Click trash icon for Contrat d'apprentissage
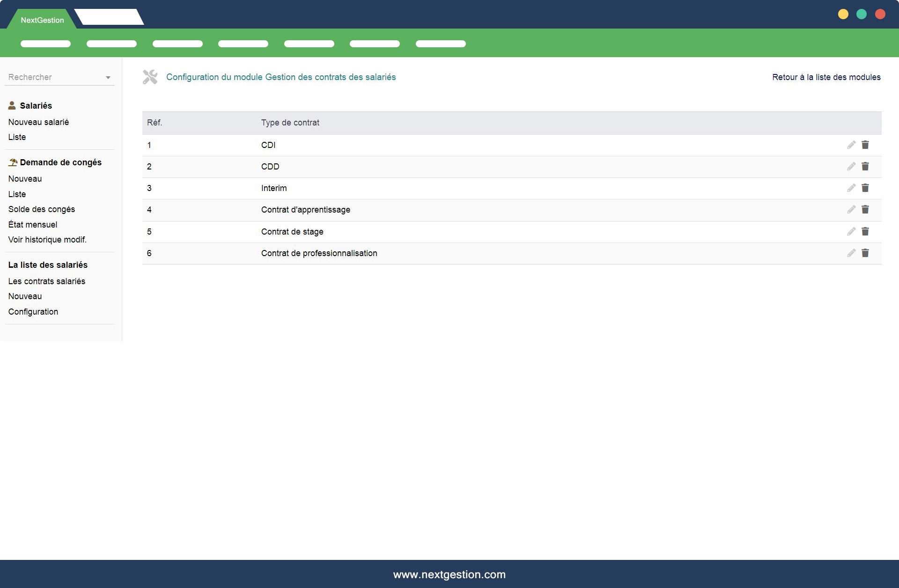Image resolution: width=899 pixels, height=588 pixels. 865,210
